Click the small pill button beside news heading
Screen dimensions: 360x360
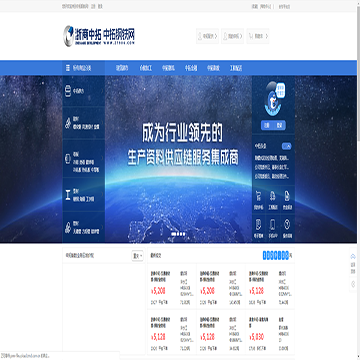click(x=287, y=146)
